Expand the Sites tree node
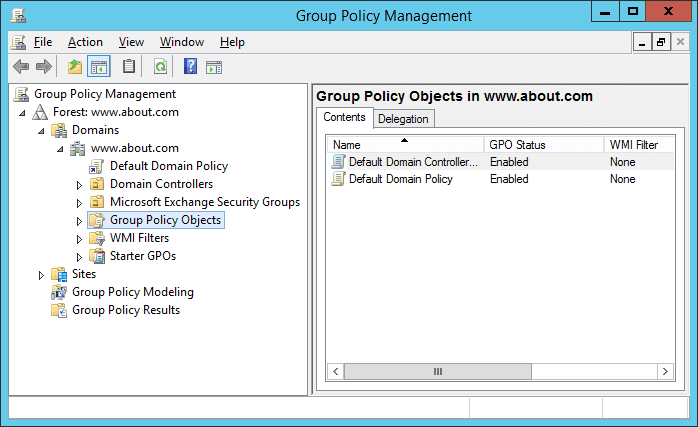This screenshot has width=698, height=427. click(x=41, y=275)
